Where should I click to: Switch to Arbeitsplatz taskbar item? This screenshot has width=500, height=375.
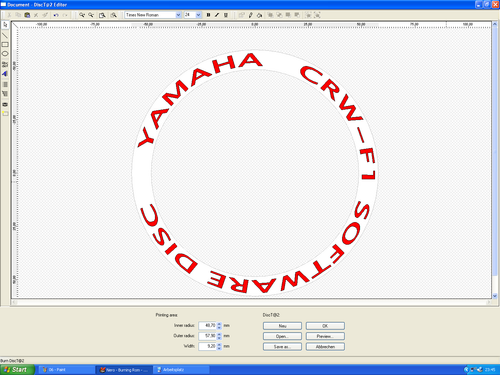coord(182,370)
